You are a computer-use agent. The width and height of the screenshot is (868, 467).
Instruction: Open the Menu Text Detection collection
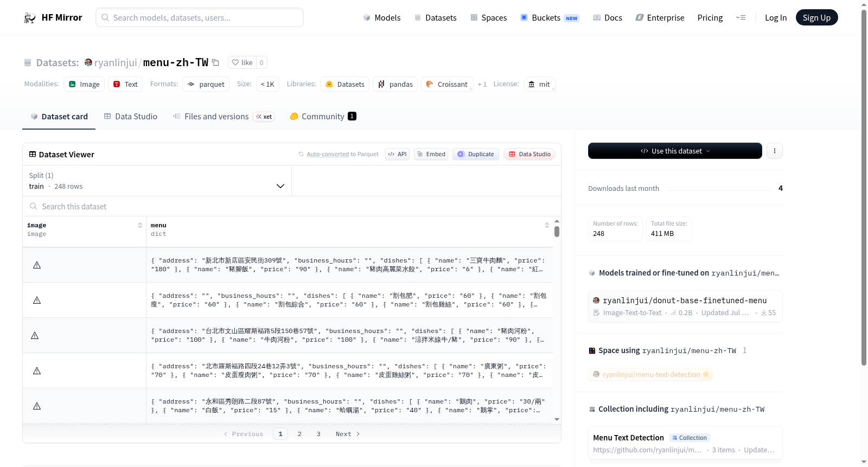685,443
